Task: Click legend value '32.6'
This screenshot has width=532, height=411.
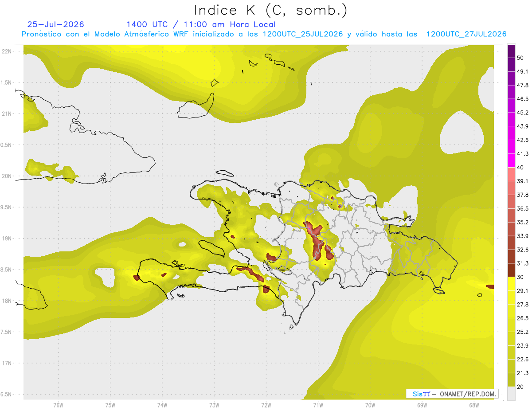Action: tap(523, 250)
